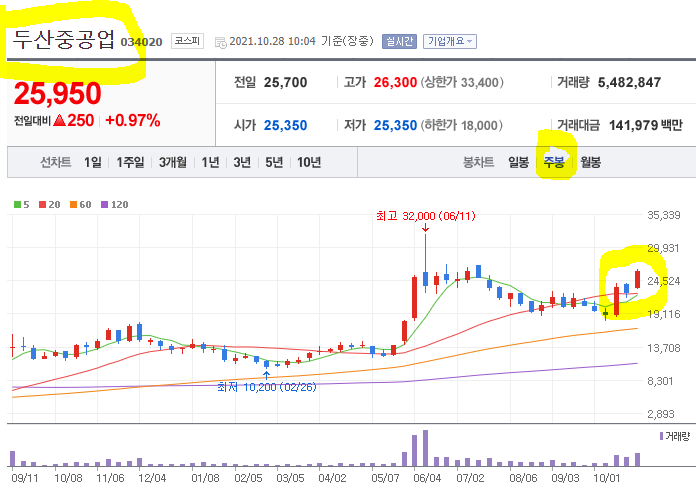
Task: Click the 고가 value 26,300
Action: [x=395, y=83]
